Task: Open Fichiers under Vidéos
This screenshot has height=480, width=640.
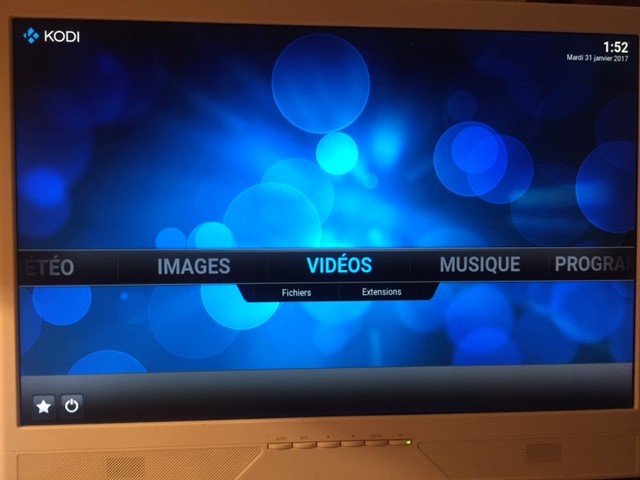Action: pos(296,293)
